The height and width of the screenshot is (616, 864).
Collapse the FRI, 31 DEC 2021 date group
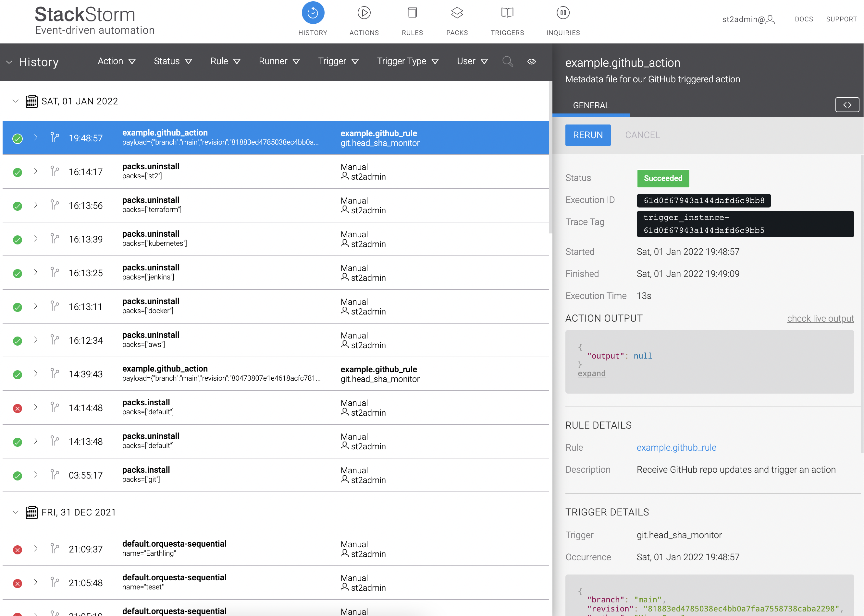point(16,512)
